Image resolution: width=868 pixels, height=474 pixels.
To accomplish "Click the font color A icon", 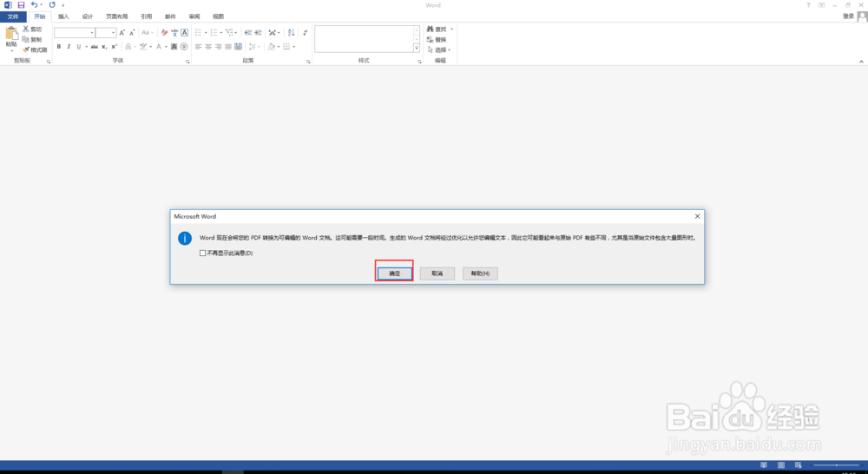I will point(159,47).
